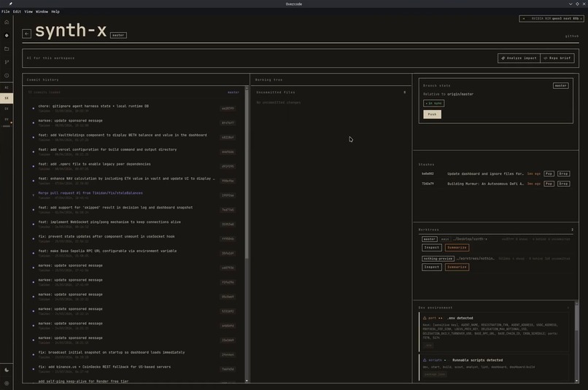Open the Help menu
The image size is (588, 390).
55,12
